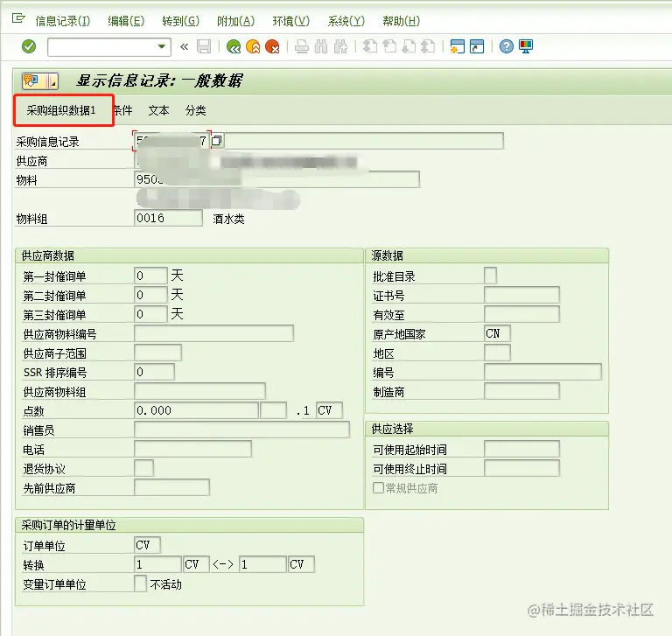Click the Create New Session icon
This screenshot has width=672, height=636.
pos(458,46)
